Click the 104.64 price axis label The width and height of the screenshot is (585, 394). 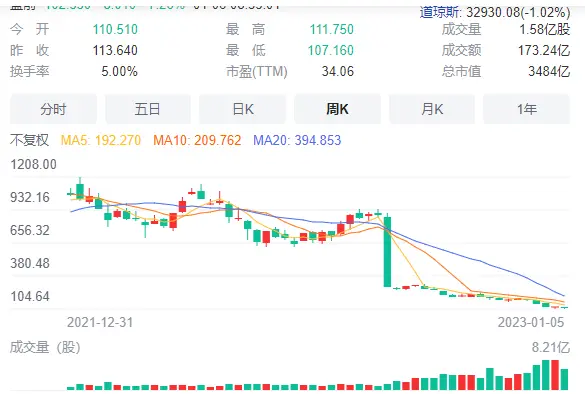(30, 296)
